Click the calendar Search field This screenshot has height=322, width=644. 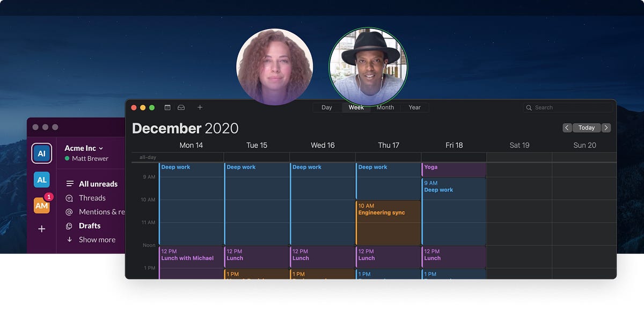567,107
